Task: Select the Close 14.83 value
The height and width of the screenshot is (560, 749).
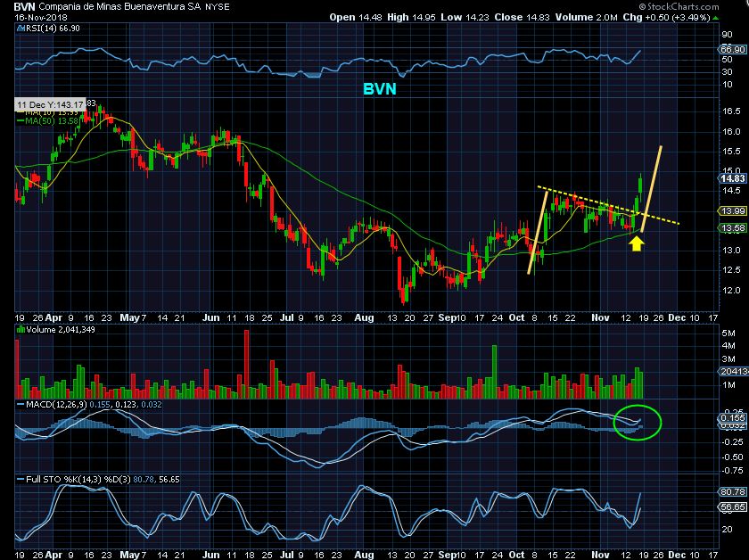Action: 523,17
